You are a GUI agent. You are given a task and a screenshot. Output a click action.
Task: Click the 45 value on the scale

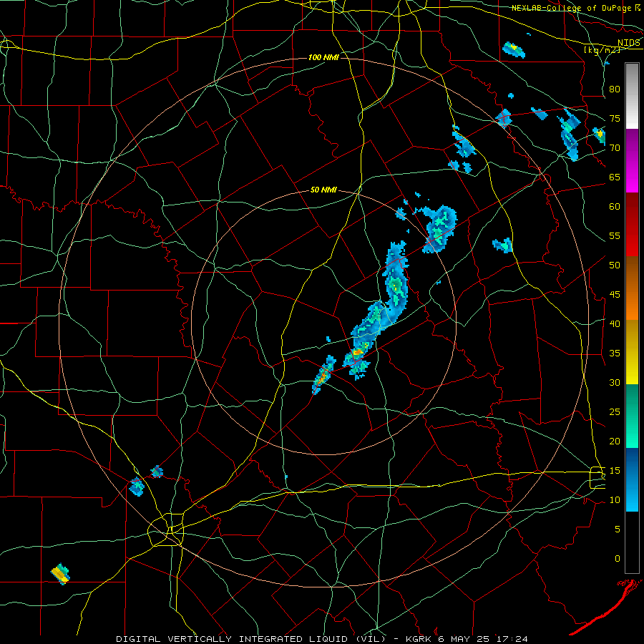[x=615, y=295]
